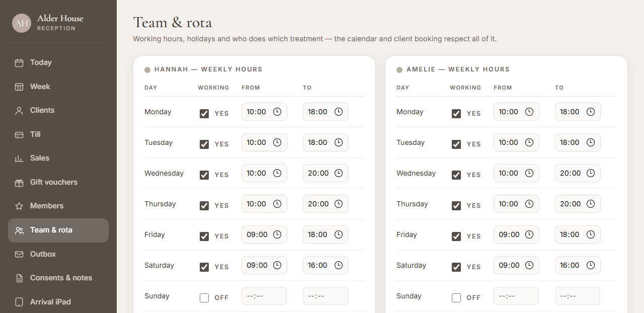Click the Week grid icon

tap(19, 87)
